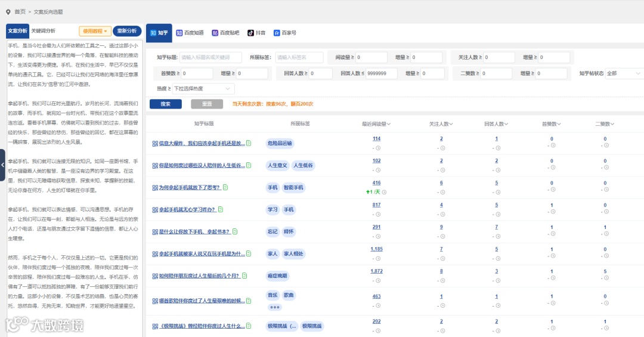The width and height of the screenshot is (644, 337).
Task: Sort by 最近阅读量 column header
Action: tap(376, 123)
